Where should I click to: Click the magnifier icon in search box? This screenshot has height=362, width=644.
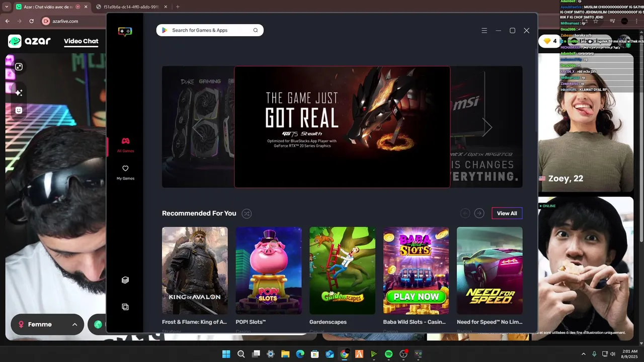(x=256, y=30)
